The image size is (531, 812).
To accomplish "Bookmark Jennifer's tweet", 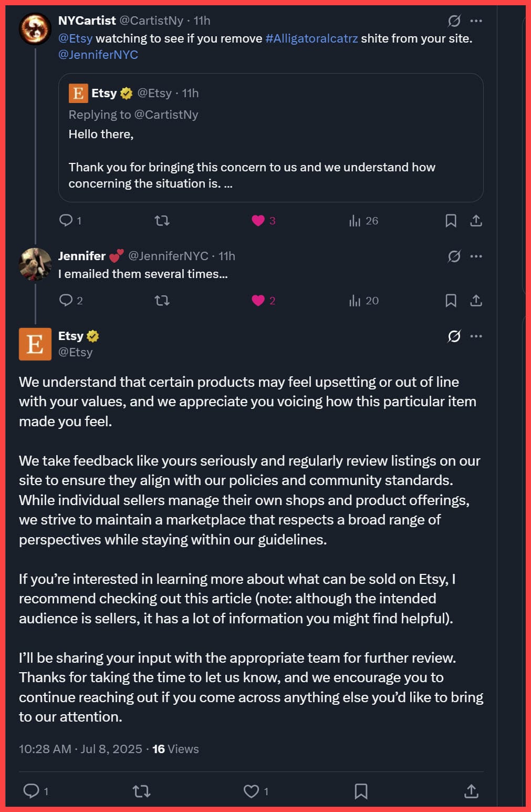I will 451,301.
